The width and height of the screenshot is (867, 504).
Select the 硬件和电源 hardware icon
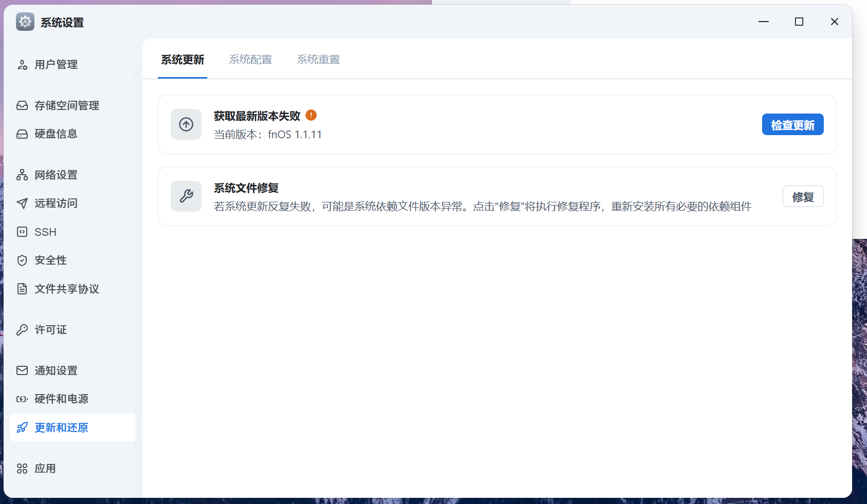[x=22, y=399]
